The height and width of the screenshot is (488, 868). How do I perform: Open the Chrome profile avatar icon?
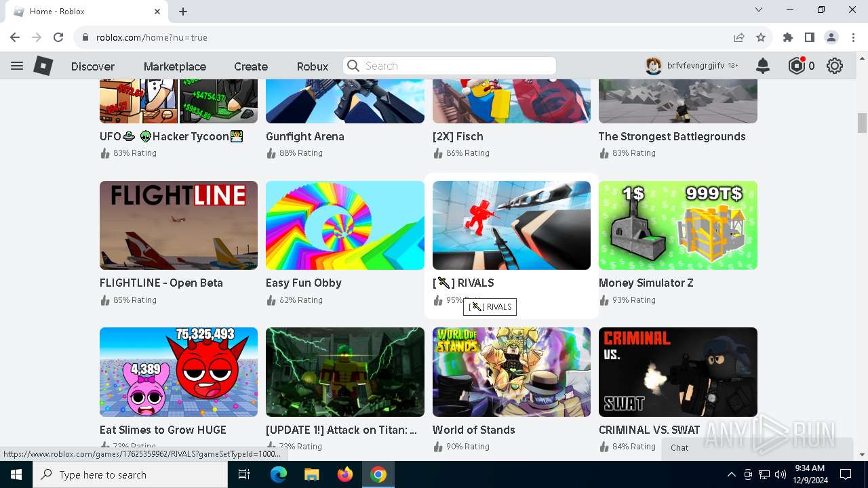[831, 37]
